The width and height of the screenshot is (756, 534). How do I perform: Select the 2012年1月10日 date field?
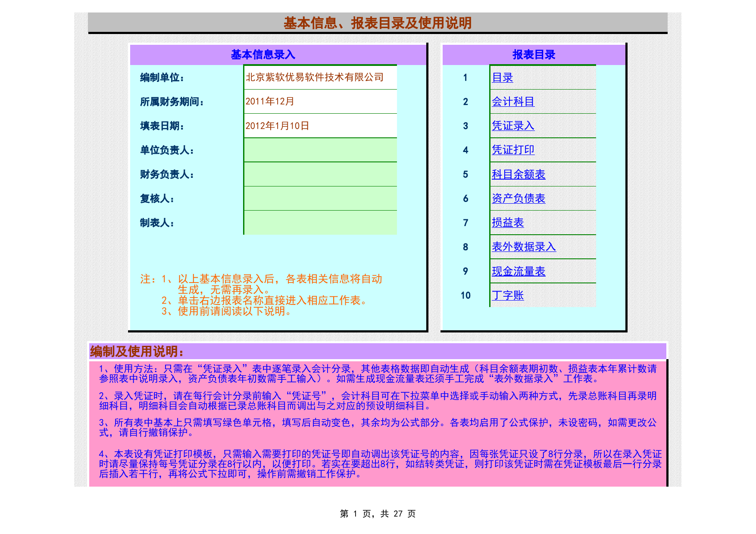click(320, 126)
